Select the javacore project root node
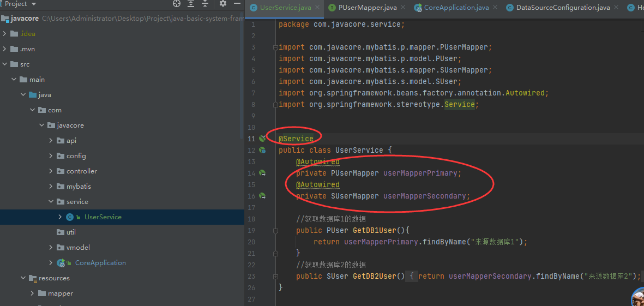 point(122,19)
